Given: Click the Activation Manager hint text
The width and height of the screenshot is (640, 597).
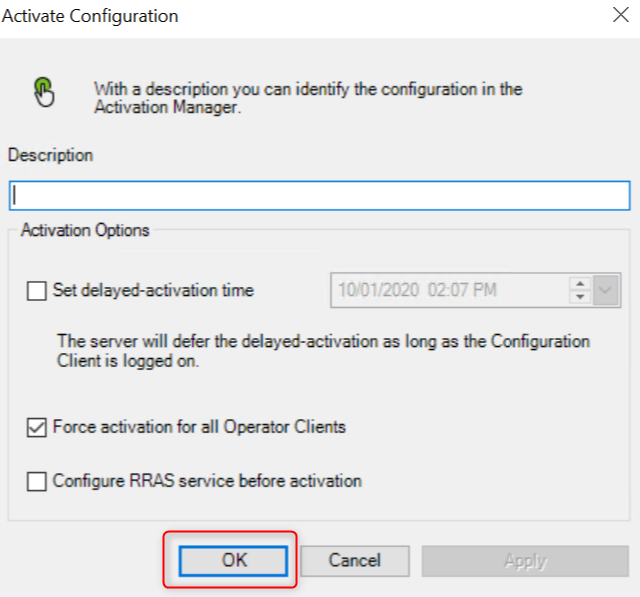Looking at the screenshot, I should 308,98.
